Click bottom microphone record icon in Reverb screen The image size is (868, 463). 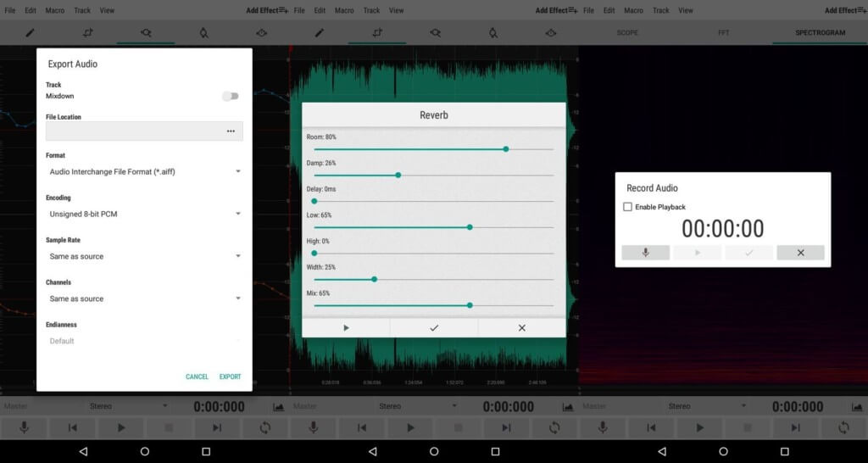(x=314, y=427)
